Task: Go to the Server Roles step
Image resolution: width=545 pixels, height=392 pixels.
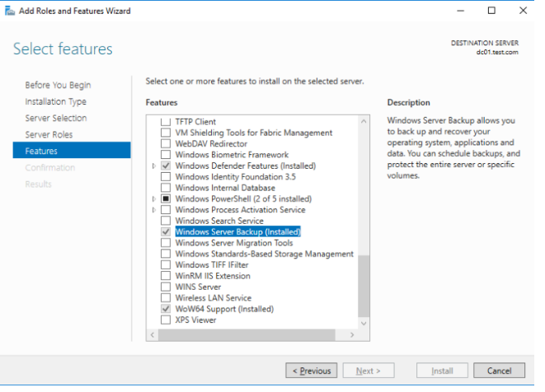Action: pyautogui.click(x=49, y=134)
